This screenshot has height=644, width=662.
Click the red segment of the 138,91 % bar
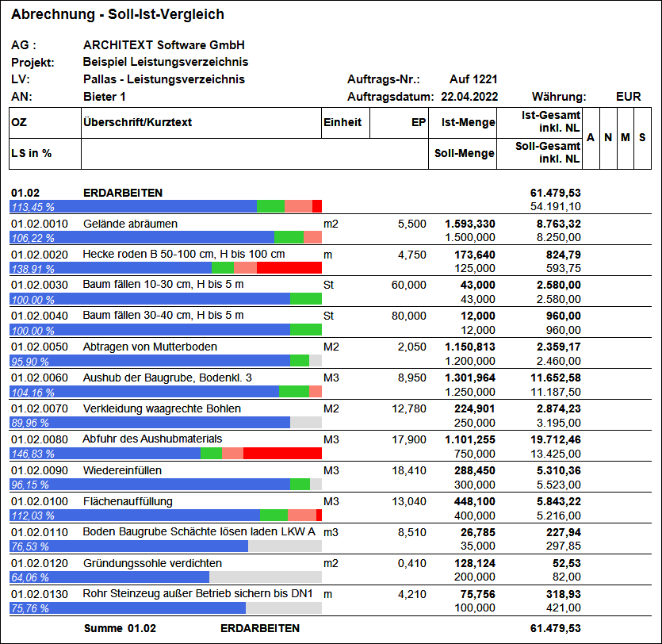(x=289, y=268)
